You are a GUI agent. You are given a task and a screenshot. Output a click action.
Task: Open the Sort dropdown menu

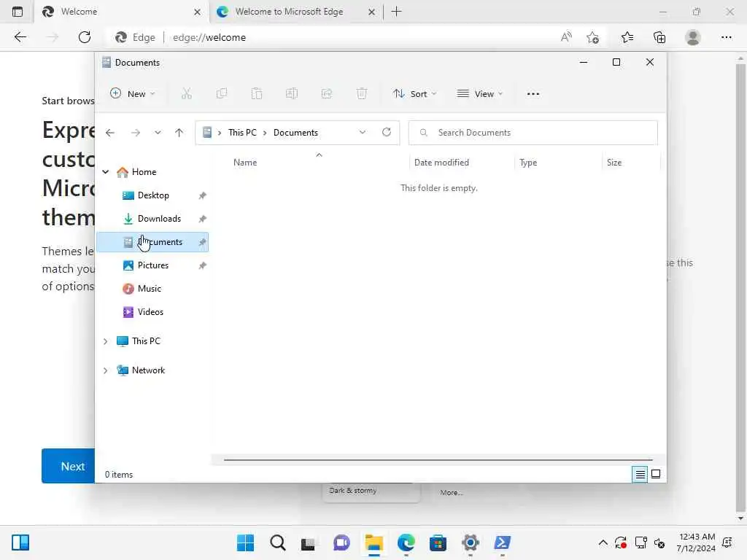point(414,94)
